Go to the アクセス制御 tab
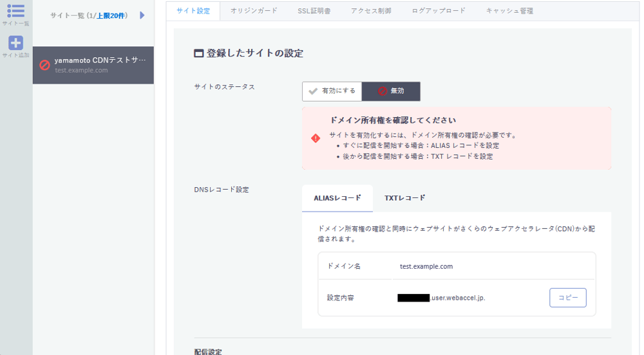The height and width of the screenshot is (355, 644). 371,11
